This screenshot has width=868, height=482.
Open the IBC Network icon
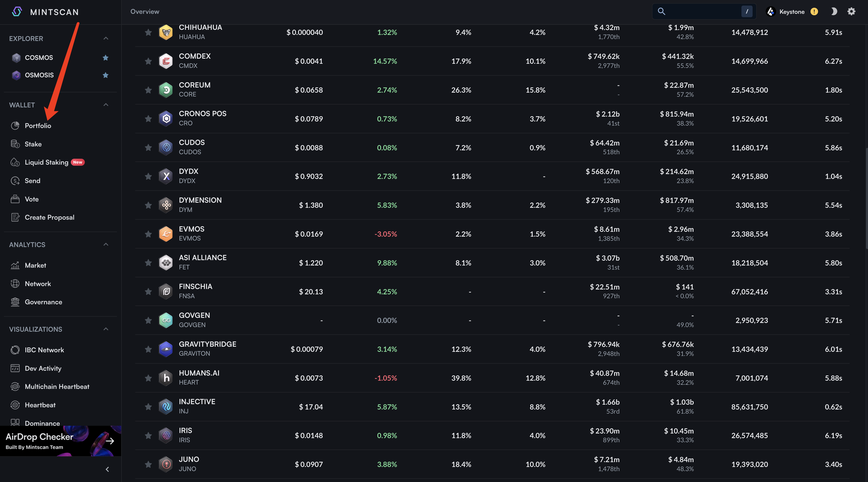15,350
